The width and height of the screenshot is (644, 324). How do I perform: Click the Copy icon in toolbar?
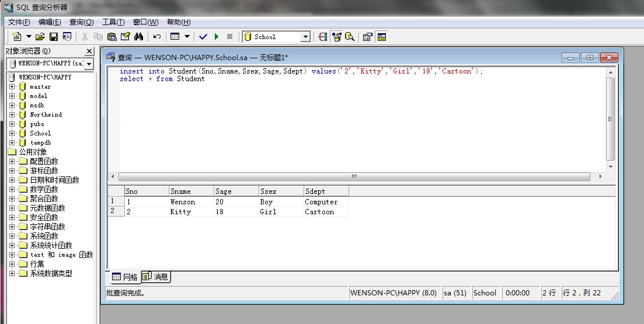coord(98,37)
